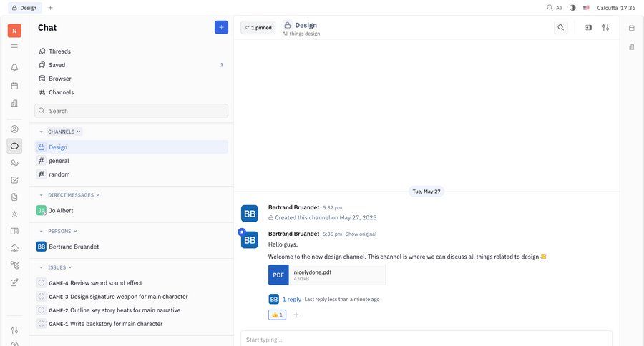Open the calendar icon in left sidebar
The height and width of the screenshot is (346, 644).
pos(14,86)
